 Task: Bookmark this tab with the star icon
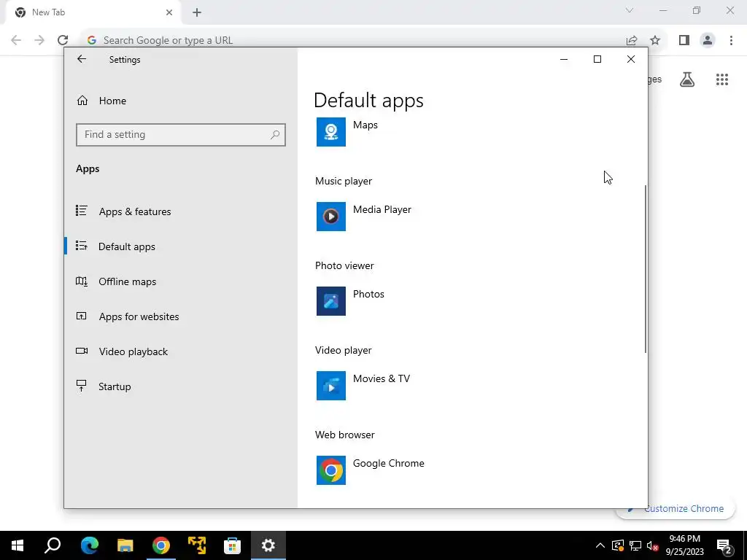(655, 40)
